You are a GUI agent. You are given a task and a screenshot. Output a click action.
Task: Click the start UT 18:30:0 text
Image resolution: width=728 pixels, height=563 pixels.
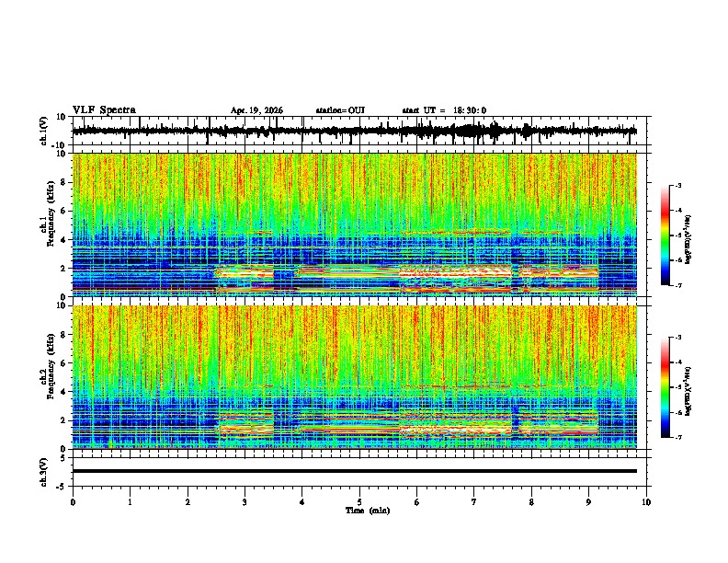point(444,110)
